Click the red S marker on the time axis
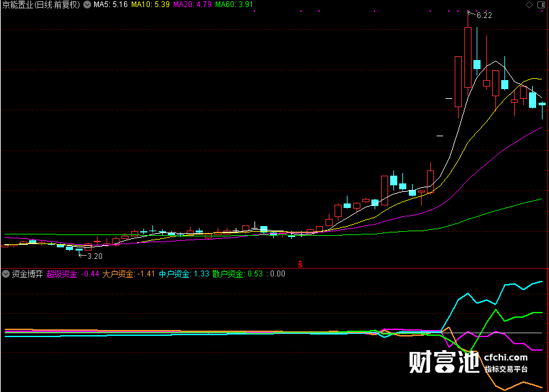549x392 pixels. point(300,264)
